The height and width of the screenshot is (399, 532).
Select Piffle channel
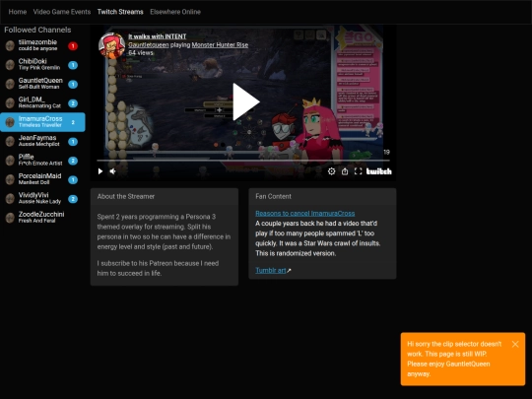click(x=42, y=161)
